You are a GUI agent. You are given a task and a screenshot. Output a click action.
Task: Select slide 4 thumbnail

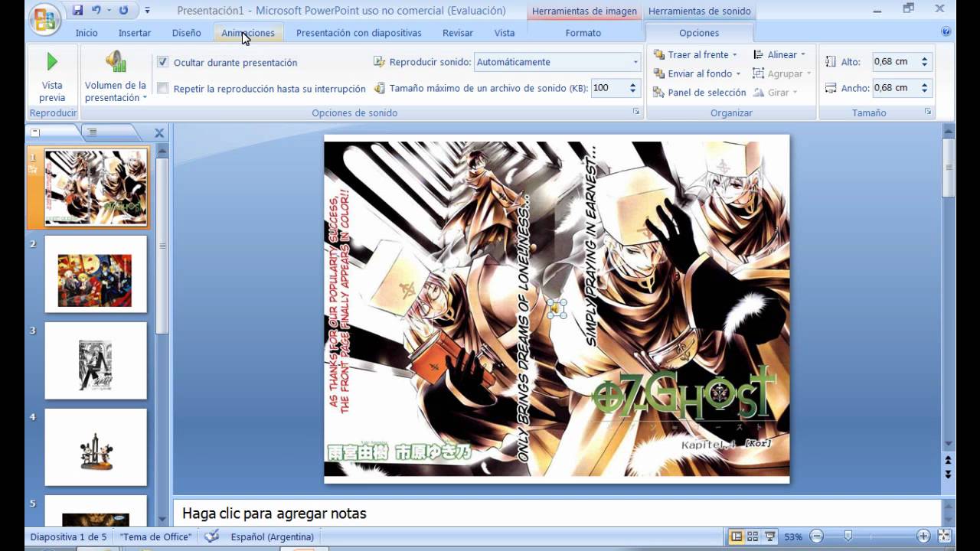point(96,447)
